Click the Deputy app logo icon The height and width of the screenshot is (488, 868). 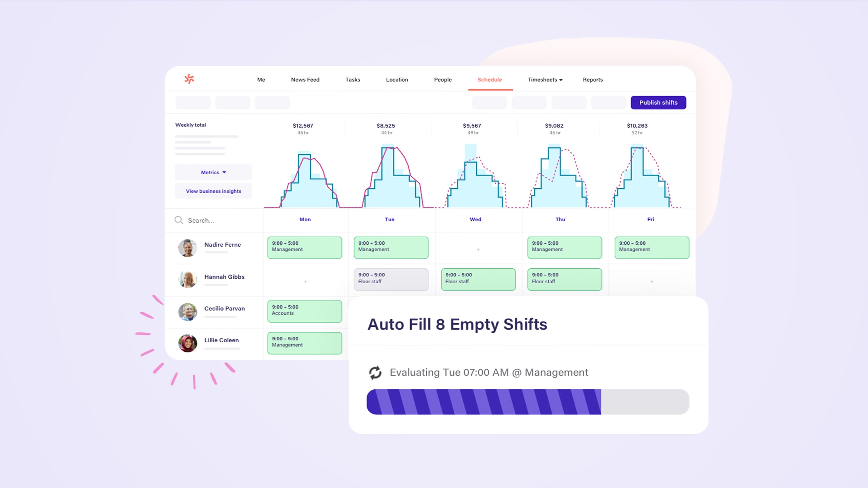(189, 78)
